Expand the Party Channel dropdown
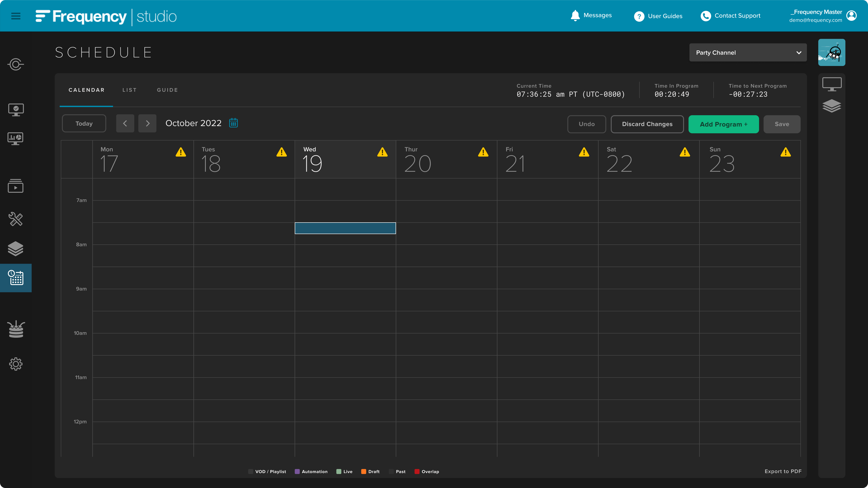 [x=748, y=53]
